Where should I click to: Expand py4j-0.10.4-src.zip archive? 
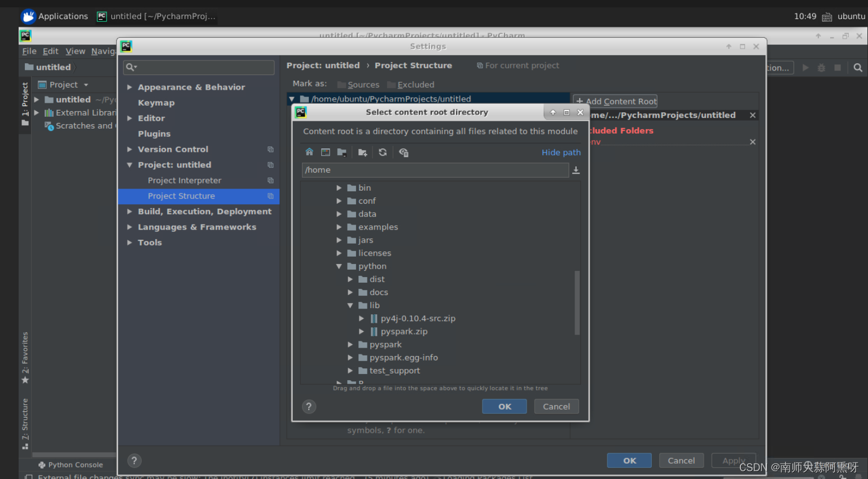pos(362,318)
